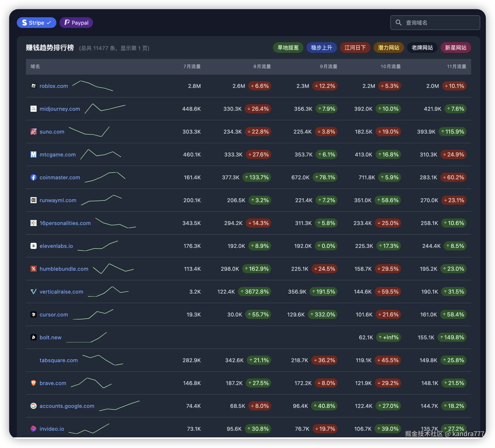Click the elevenlabs.io logo icon
This screenshot has height=448, width=495.
[33, 246]
